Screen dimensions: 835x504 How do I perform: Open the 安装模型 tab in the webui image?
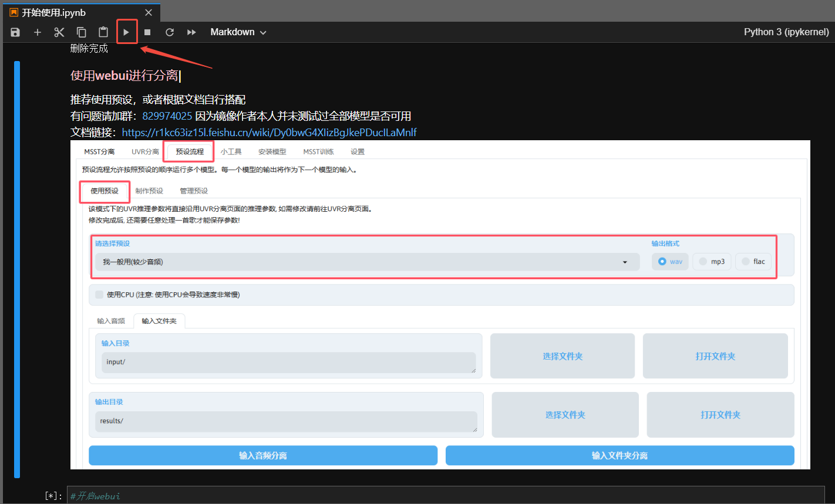(272, 152)
